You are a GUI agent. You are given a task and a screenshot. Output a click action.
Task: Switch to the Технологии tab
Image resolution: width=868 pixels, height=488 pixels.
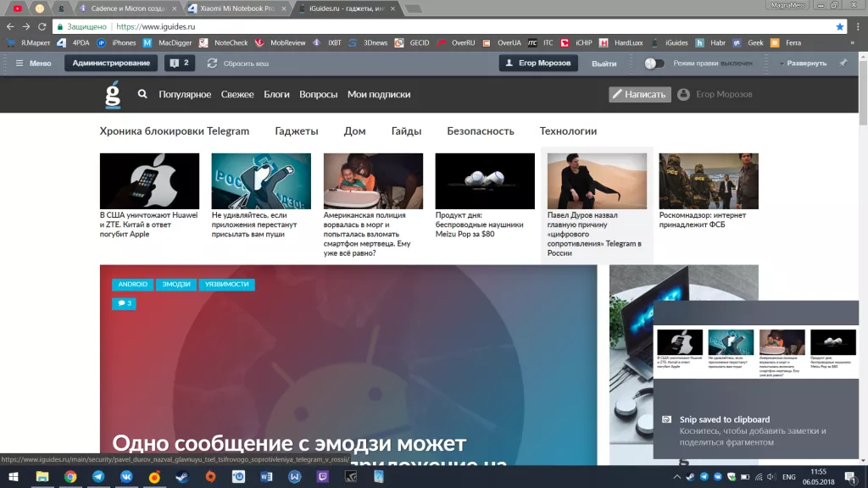[568, 130]
